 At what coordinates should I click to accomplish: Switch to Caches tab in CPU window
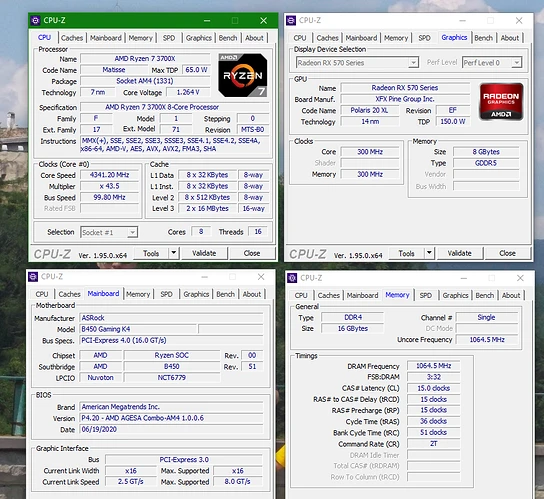72,38
